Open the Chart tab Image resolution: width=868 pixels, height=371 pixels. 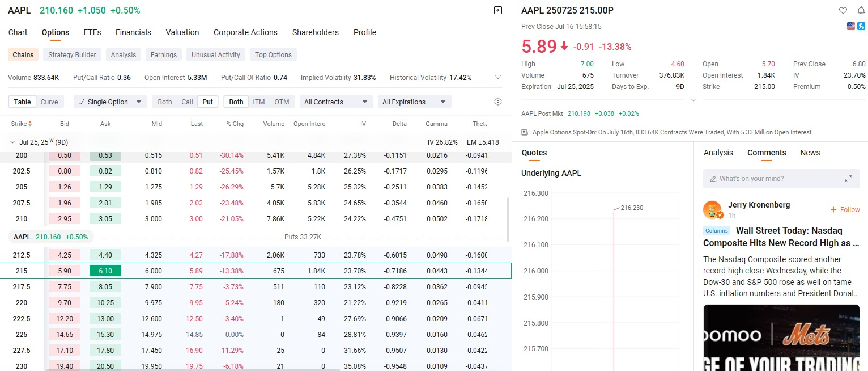tap(18, 32)
